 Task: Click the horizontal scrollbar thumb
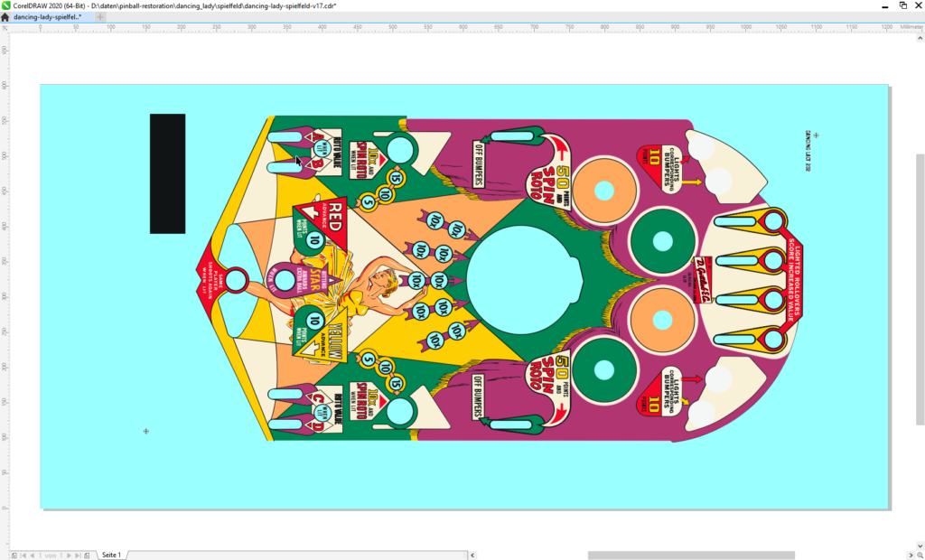pos(691,555)
